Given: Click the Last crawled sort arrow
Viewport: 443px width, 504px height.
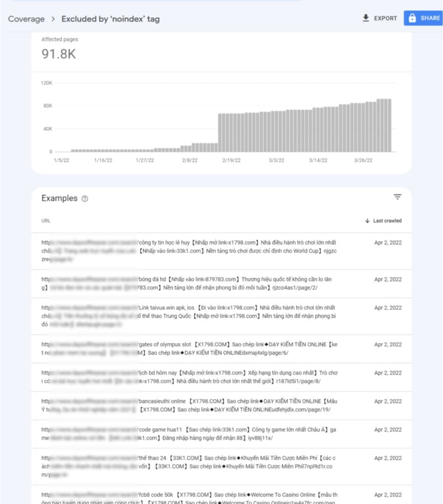Looking at the screenshot, I should (x=367, y=221).
